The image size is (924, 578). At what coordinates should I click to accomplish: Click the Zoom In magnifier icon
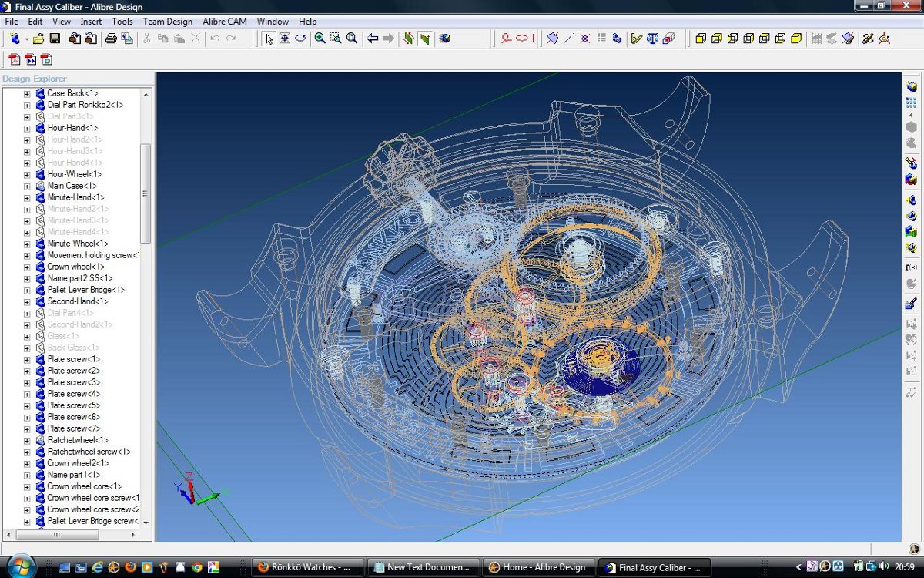tap(320, 39)
